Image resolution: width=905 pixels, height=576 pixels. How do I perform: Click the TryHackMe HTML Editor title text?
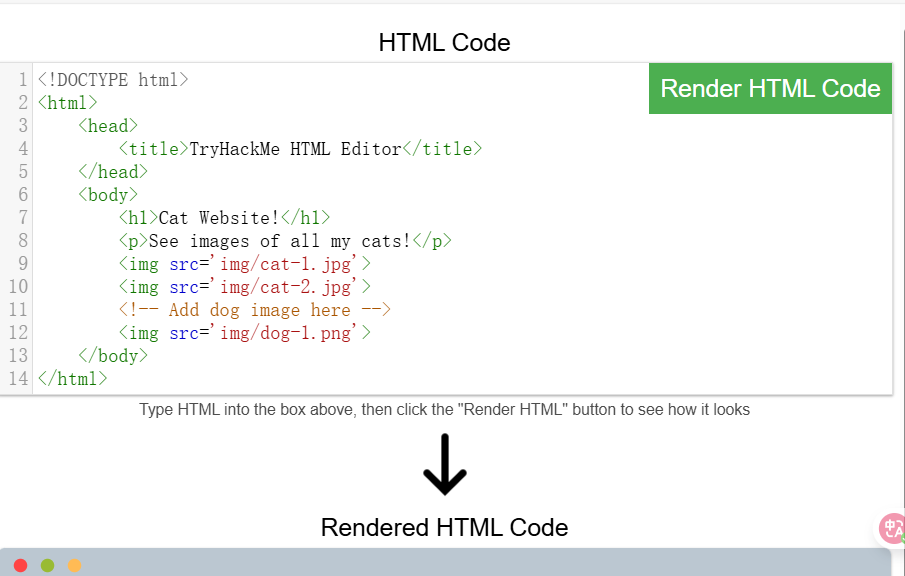pos(295,149)
